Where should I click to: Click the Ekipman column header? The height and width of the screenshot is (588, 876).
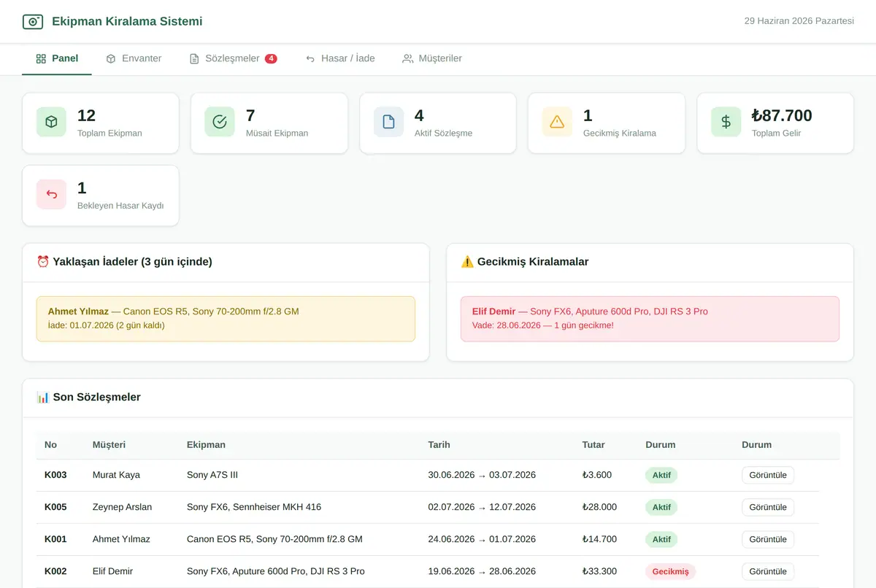coord(206,444)
